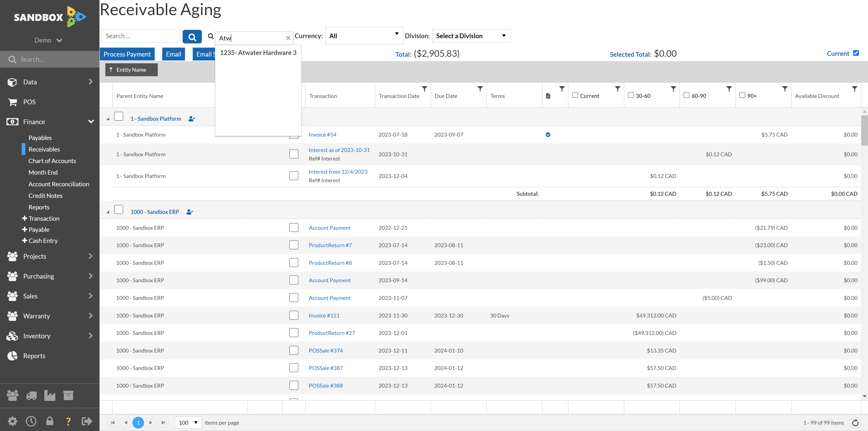The image size is (868, 431).
Task: Select the 1000 - Sandbox ERP group checkbox
Action: point(119,209)
